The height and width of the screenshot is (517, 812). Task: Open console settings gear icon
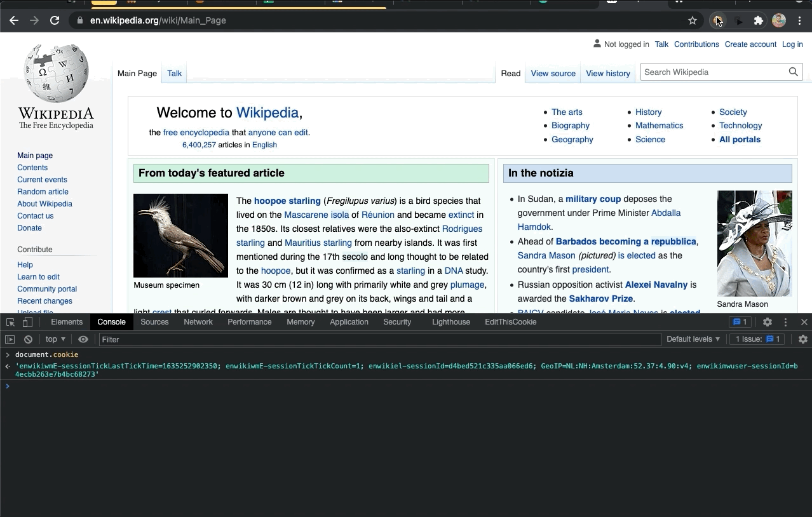802,339
